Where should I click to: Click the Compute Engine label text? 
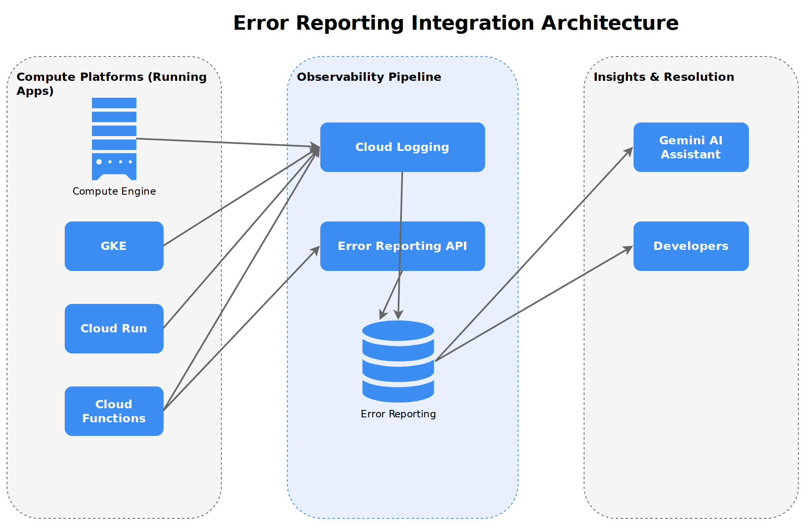(x=114, y=191)
